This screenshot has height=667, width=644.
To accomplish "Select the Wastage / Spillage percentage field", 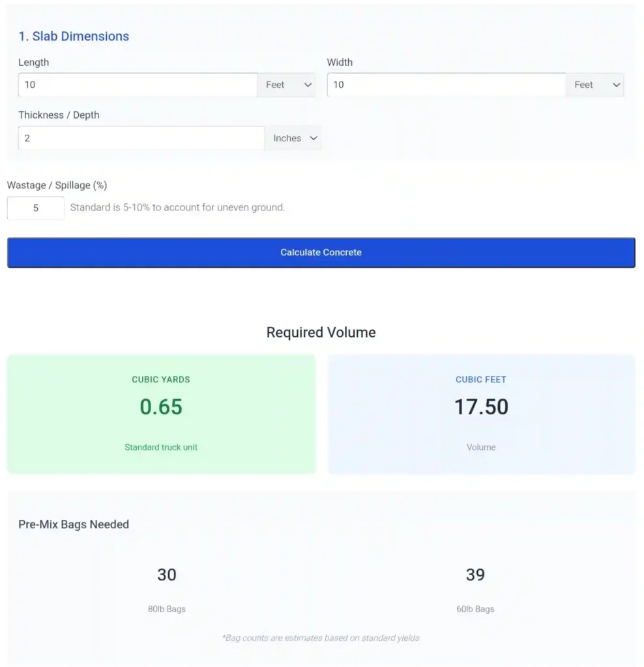I will coord(35,208).
